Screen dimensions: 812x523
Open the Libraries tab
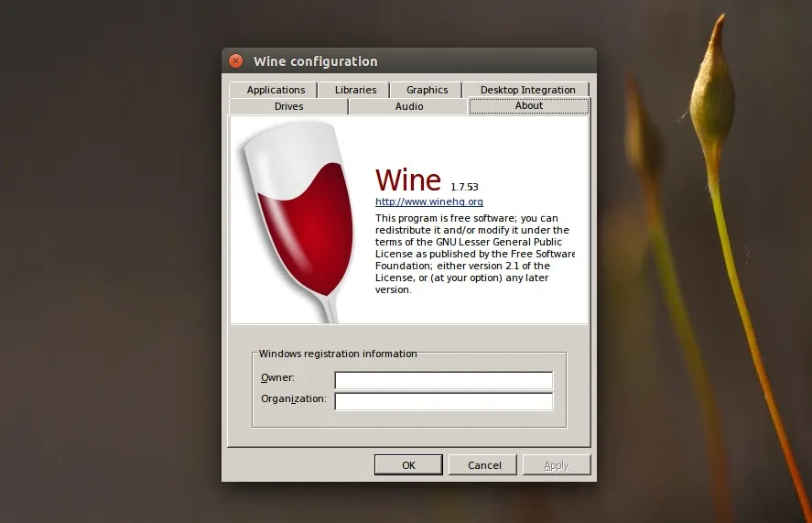tap(355, 90)
